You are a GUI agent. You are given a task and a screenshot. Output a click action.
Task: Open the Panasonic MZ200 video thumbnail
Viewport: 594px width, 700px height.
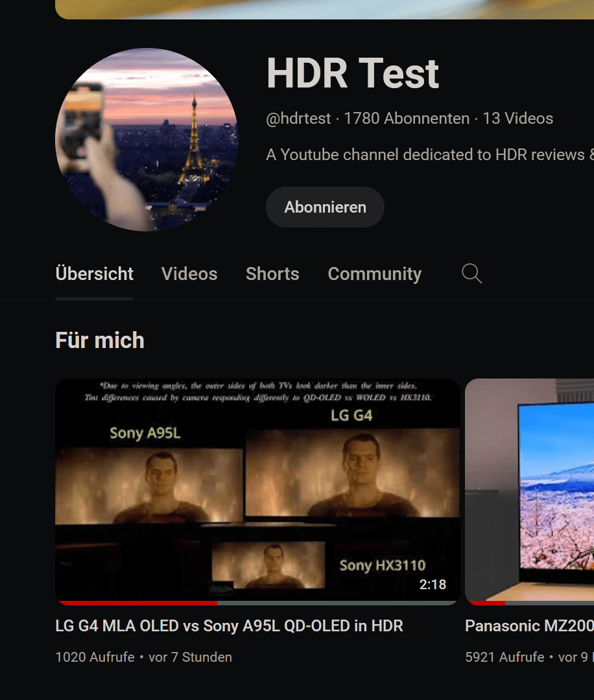click(530, 491)
